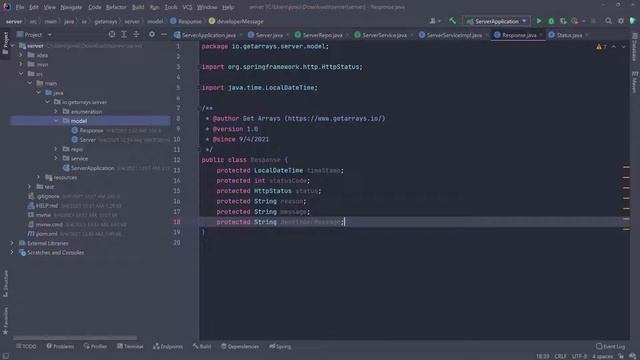
Task: Collapse all icon in Project panel header
Action: tap(136, 35)
